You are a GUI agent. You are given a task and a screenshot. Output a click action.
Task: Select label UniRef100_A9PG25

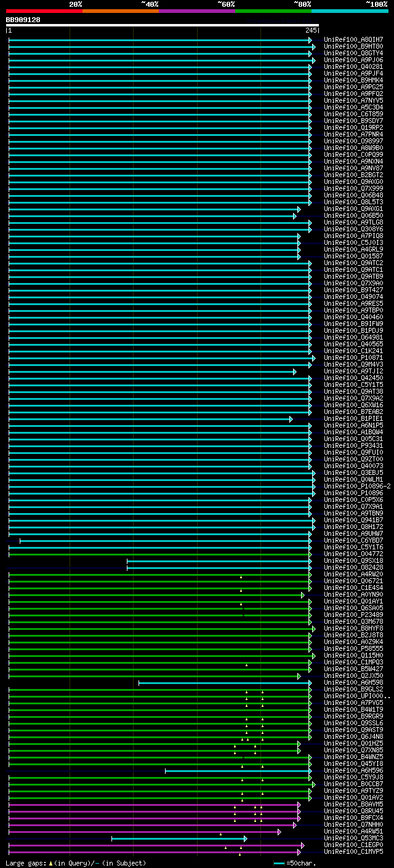(x=353, y=87)
